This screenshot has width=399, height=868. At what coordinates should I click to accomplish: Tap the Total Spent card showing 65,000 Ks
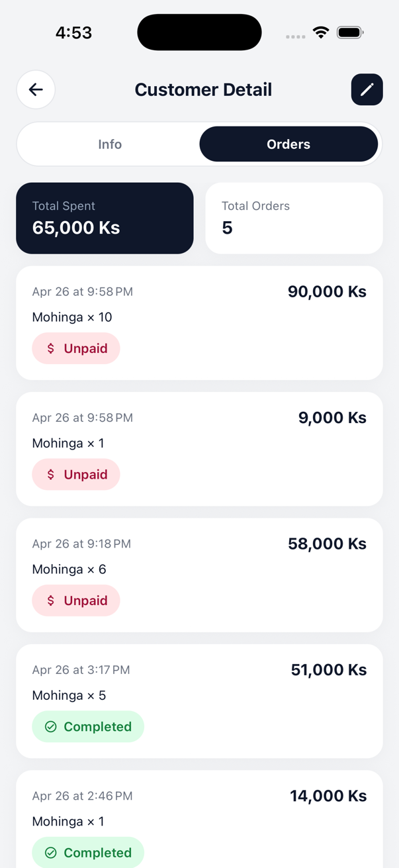(x=104, y=218)
